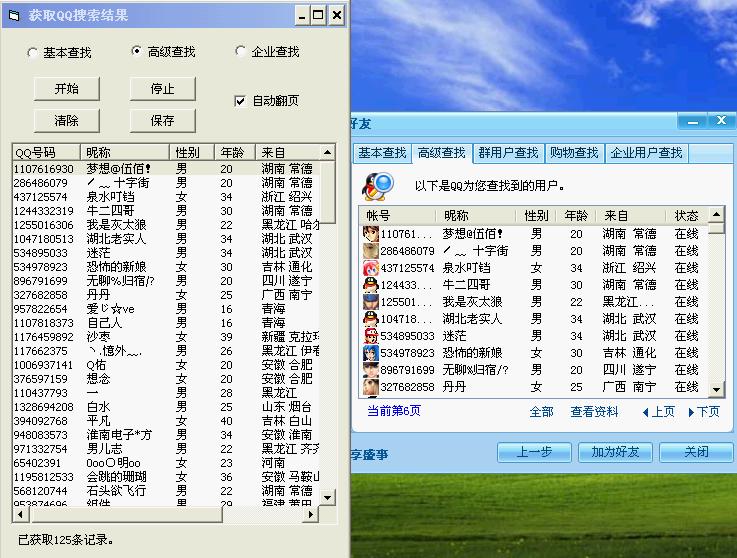The image size is (737, 558).
Task: Select the 企业查找 radio button
Action: click(x=240, y=51)
